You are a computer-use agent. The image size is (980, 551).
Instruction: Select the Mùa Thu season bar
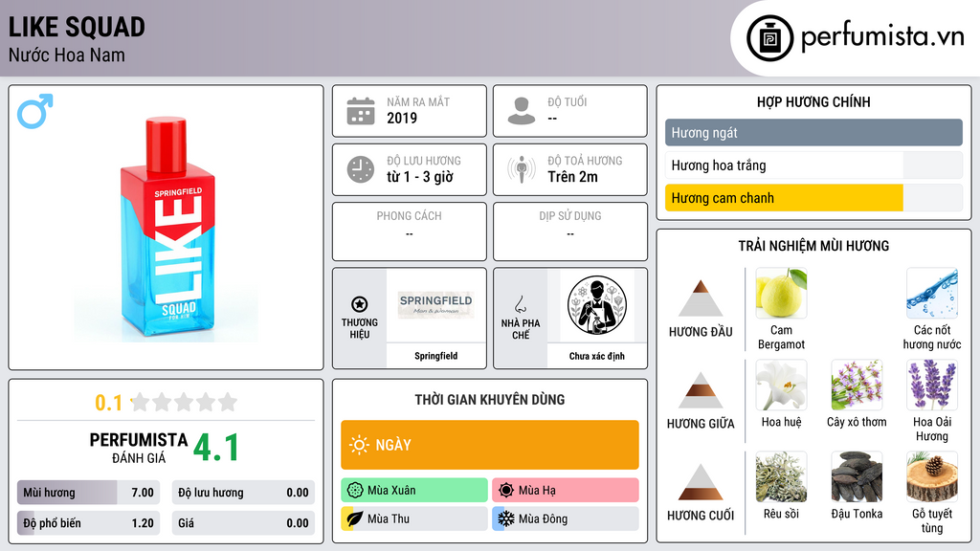[x=414, y=518]
